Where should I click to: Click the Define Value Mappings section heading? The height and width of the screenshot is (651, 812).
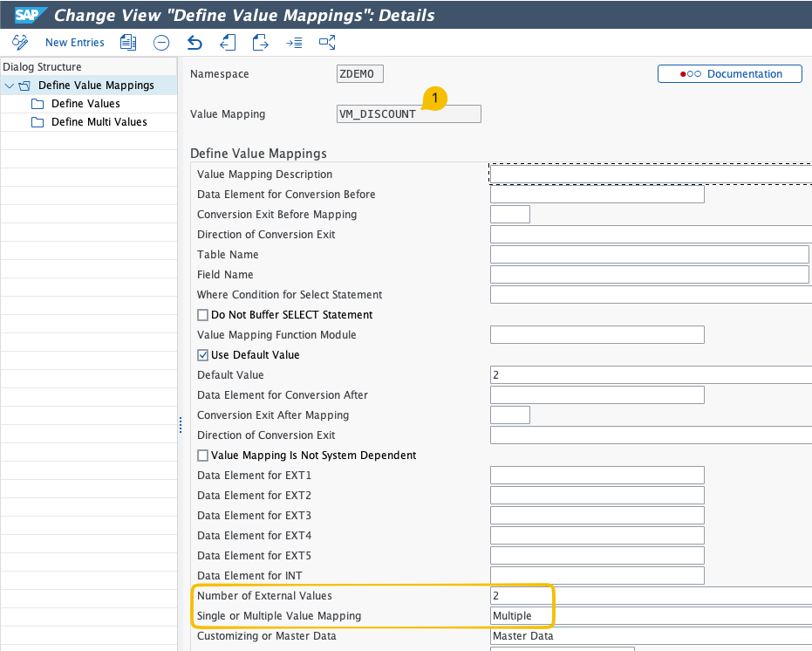click(x=258, y=154)
